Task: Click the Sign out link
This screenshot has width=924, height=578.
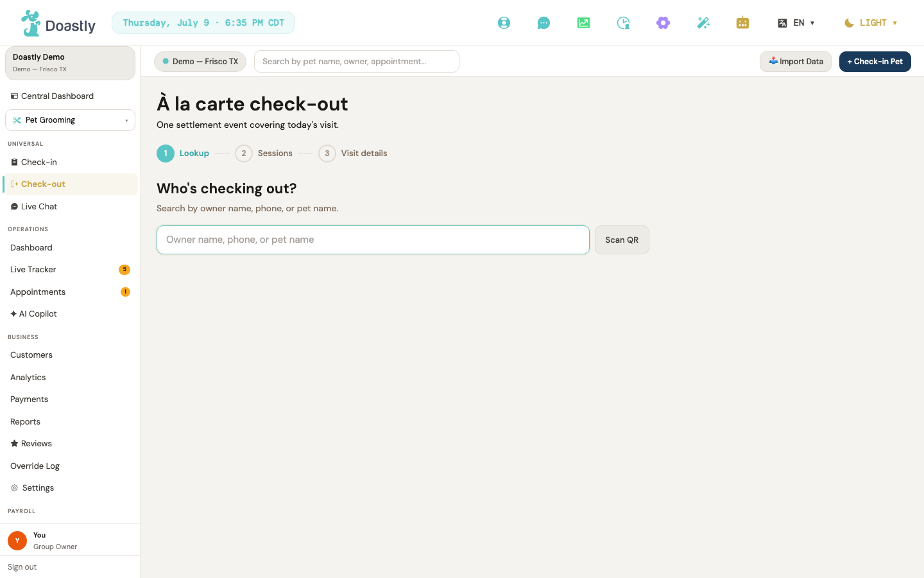Action: 22,567
